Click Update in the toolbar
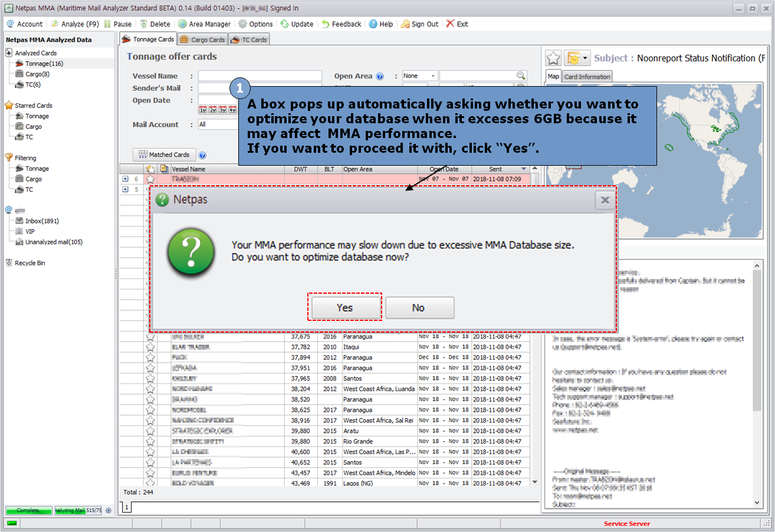The height and width of the screenshot is (532, 775). [297, 24]
